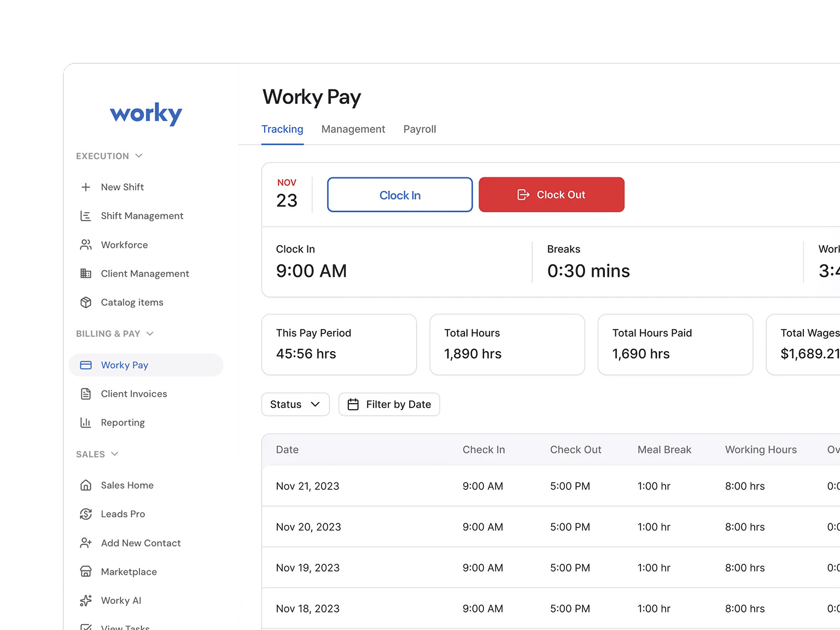Click the Leads Pro dollar icon
Image resolution: width=840 pixels, height=630 pixels.
coord(86,514)
